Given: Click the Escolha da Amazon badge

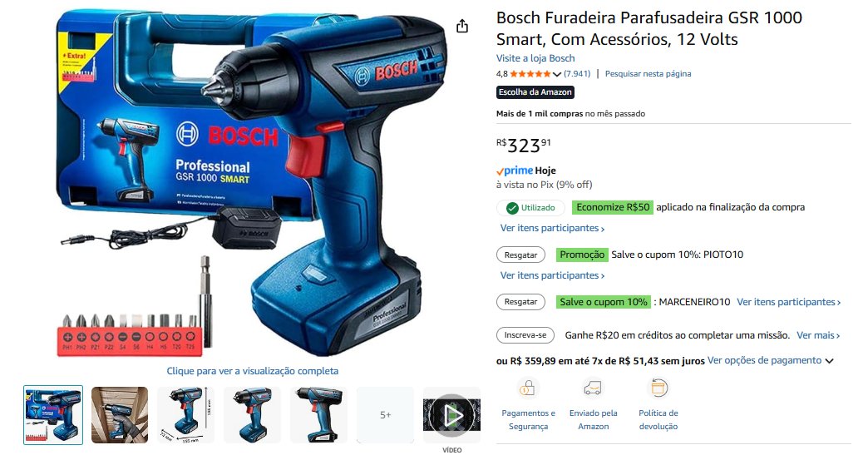Looking at the screenshot, I should tap(535, 92).
